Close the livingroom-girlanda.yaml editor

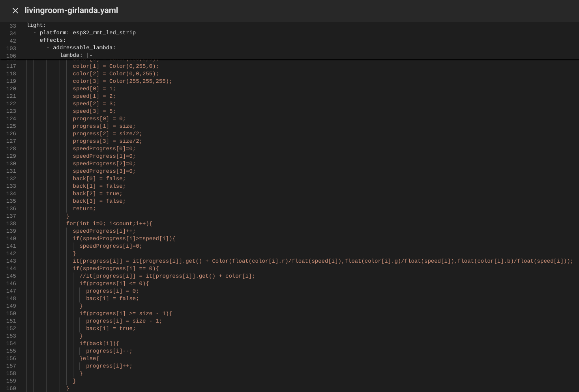(x=15, y=11)
